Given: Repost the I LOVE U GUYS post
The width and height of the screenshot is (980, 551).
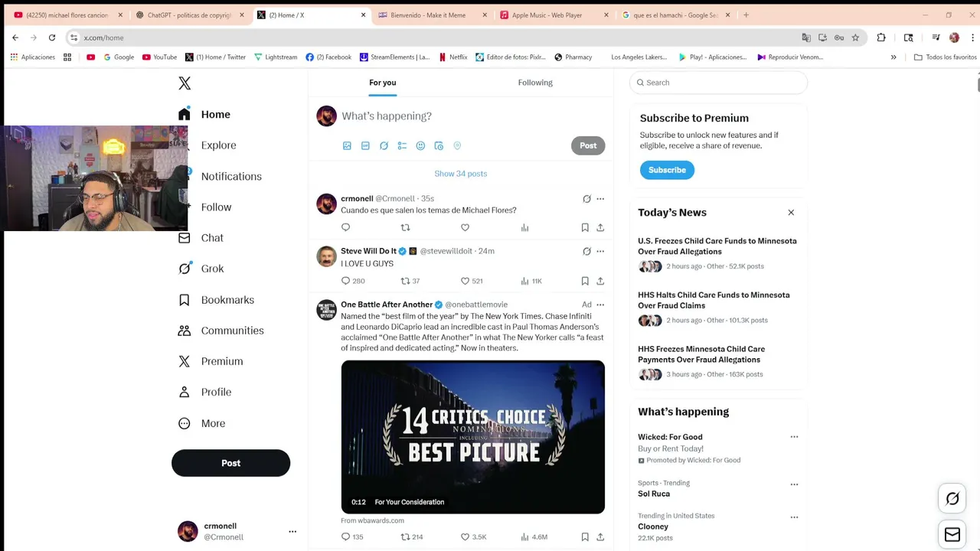Looking at the screenshot, I should pos(405,281).
